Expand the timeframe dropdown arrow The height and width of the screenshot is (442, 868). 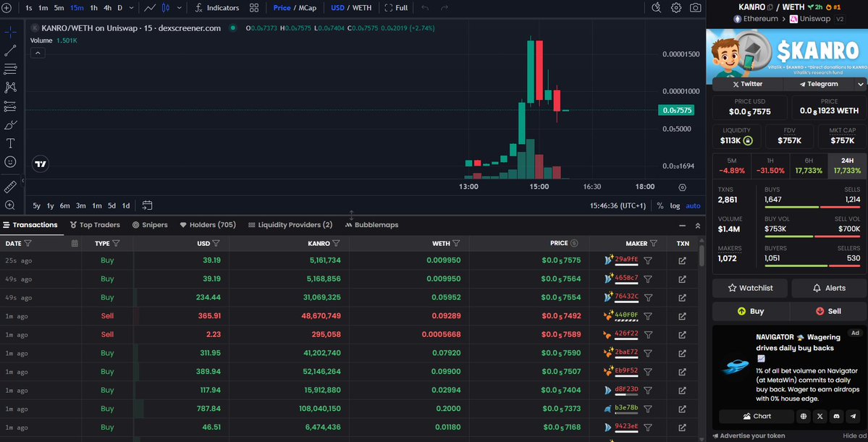[132, 8]
